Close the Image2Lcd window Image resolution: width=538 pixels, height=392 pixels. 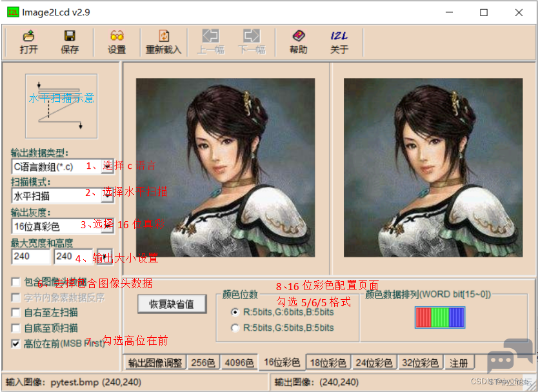[519, 12]
